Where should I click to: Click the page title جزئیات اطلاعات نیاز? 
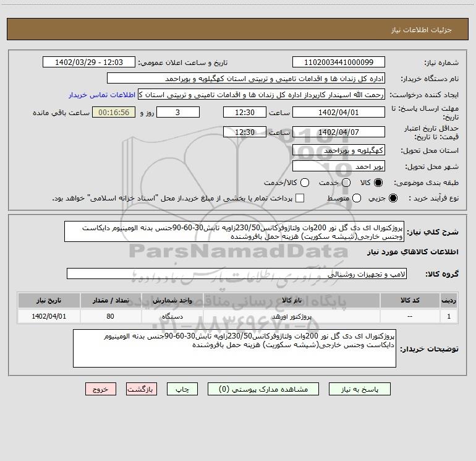point(422,30)
